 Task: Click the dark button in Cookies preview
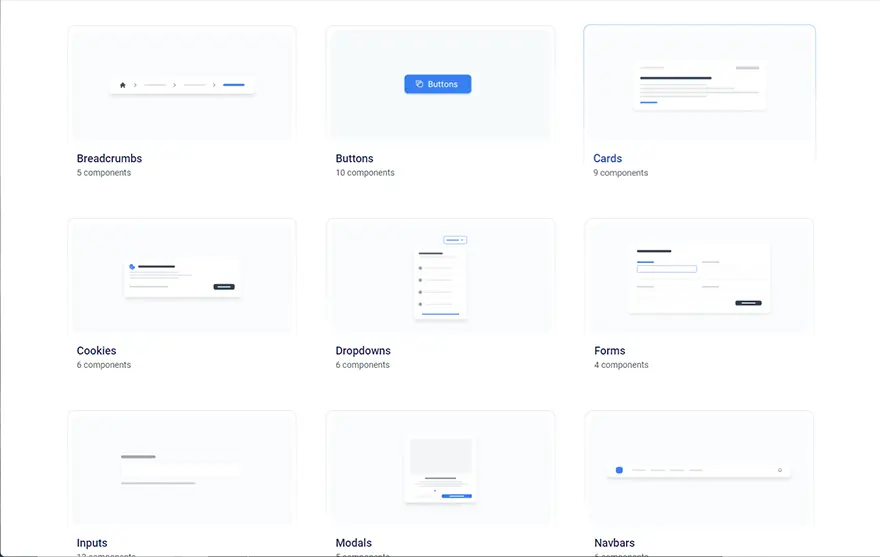pyautogui.click(x=224, y=287)
